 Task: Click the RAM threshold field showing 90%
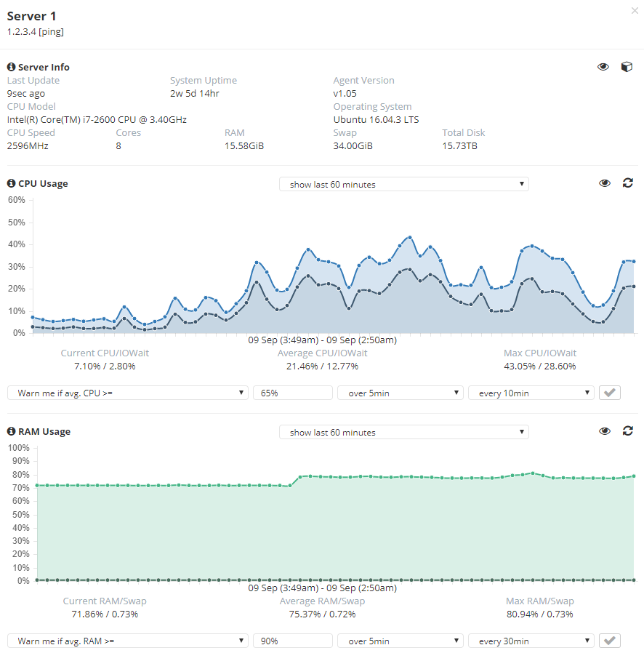(x=293, y=641)
